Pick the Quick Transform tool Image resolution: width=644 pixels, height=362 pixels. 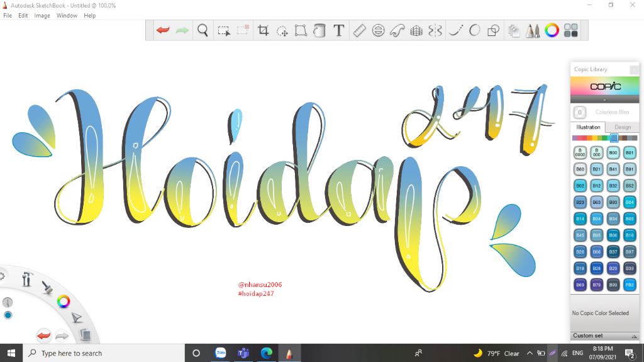pyautogui.click(x=282, y=30)
